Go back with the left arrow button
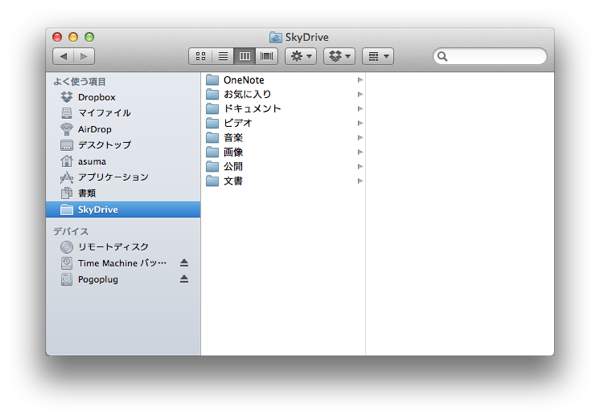Viewport: 600px width, 419px height. point(64,57)
